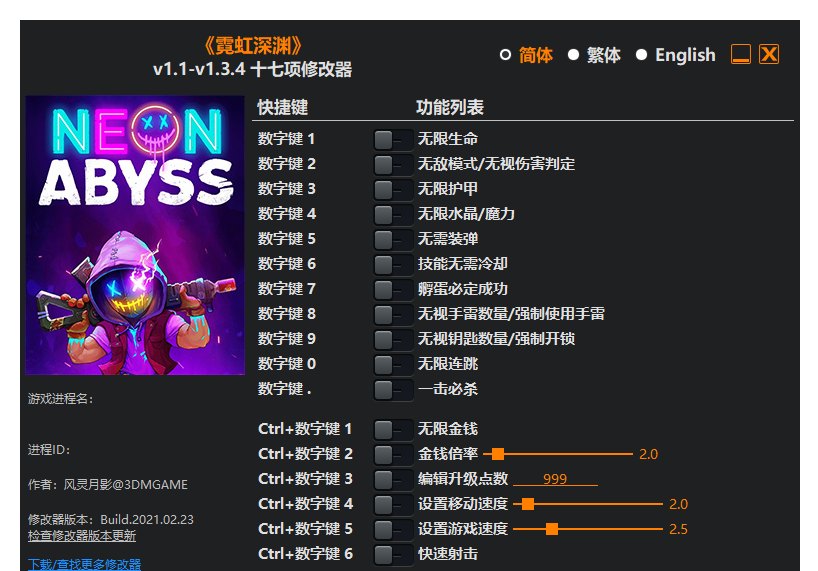Enable 无限水晶/魔力 switch
818x571 pixels.
(393, 214)
